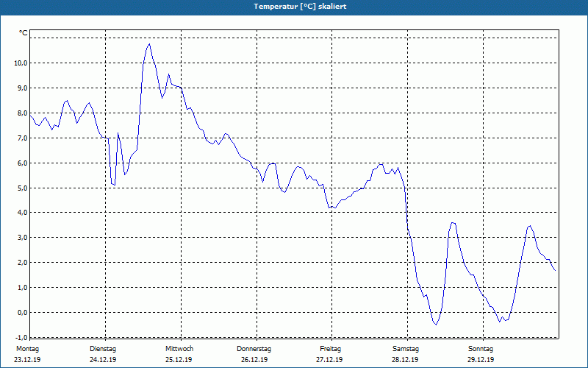Select the Montag day label
The width and height of the screenshot is (588, 368).
coord(27,349)
